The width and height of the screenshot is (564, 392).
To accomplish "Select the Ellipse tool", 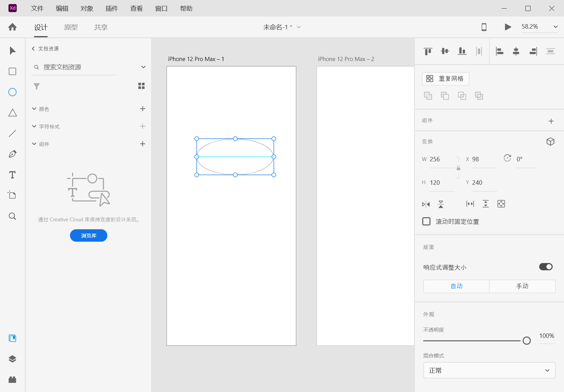I will pyautogui.click(x=12, y=92).
